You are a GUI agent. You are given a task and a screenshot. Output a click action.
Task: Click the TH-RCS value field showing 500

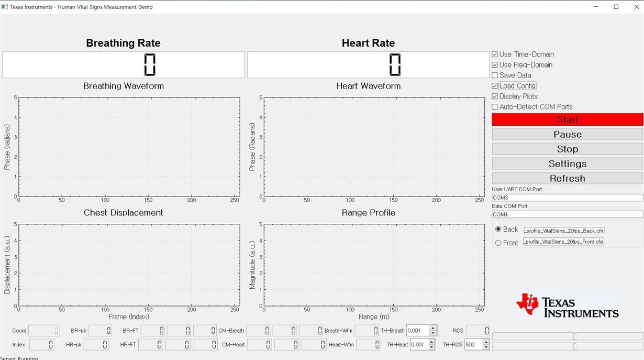[x=474, y=344]
